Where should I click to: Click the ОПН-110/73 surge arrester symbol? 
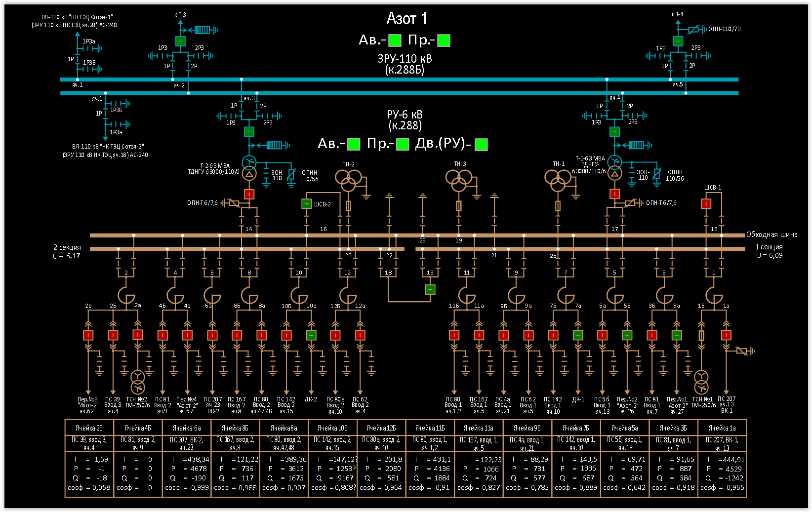point(696,30)
